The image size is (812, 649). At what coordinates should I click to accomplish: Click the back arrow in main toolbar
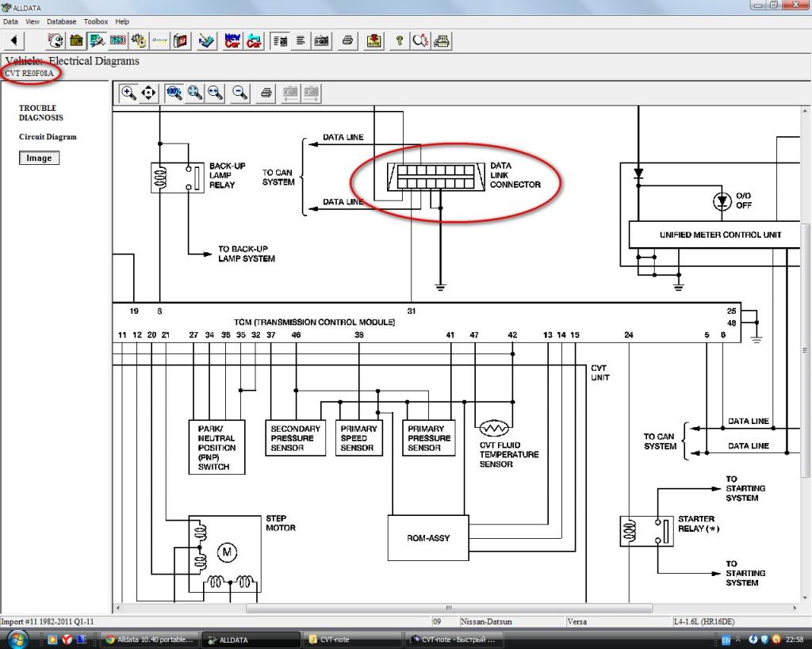click(14, 40)
